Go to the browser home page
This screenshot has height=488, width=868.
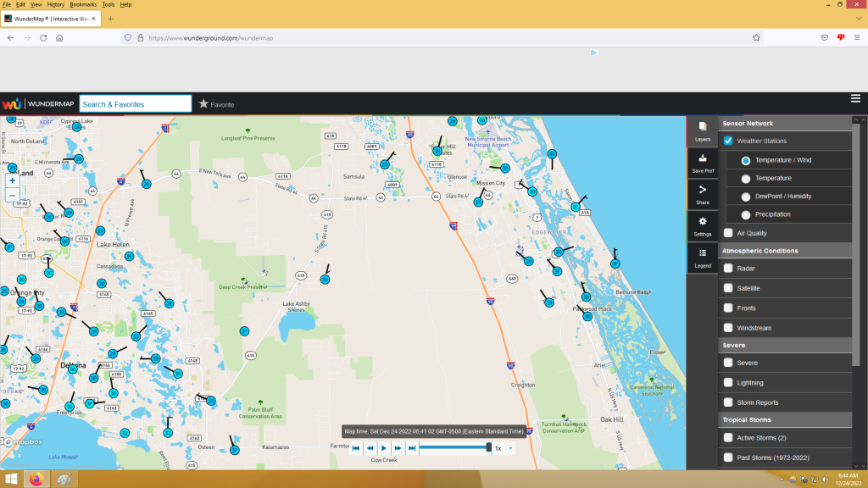pyautogui.click(x=59, y=37)
